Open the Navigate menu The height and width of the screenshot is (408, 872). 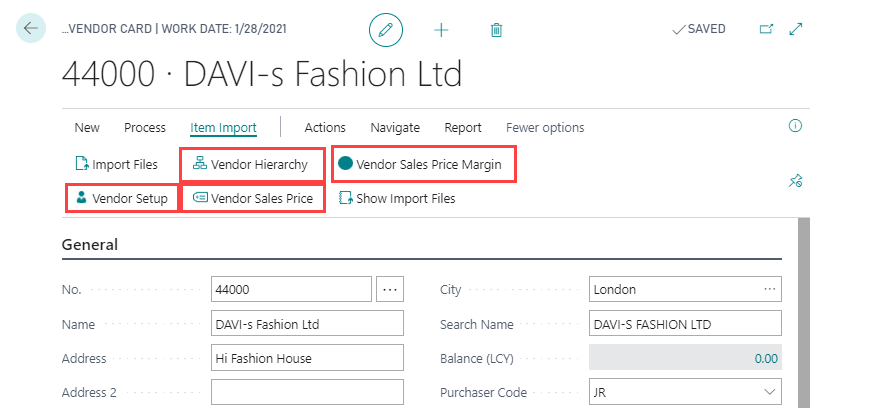coord(395,127)
